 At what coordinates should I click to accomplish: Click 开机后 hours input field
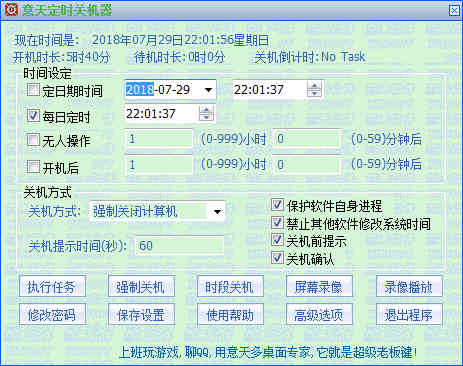(x=159, y=164)
